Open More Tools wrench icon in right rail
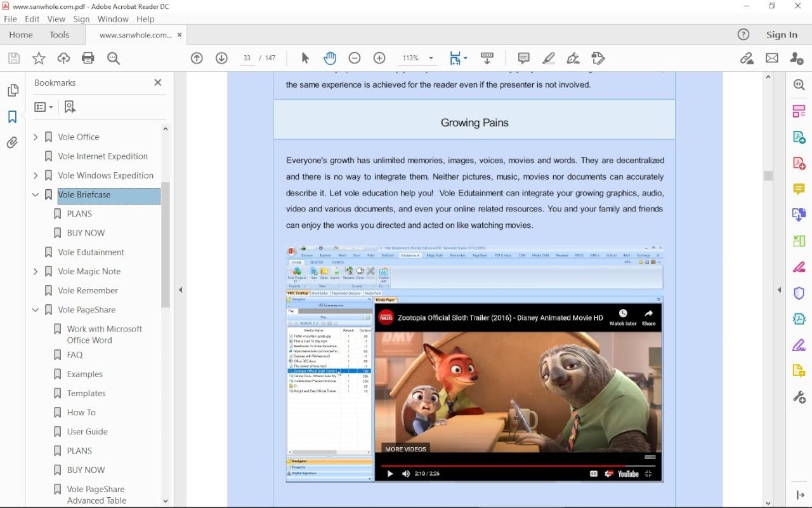Image resolution: width=812 pixels, height=508 pixels. pos(799,398)
